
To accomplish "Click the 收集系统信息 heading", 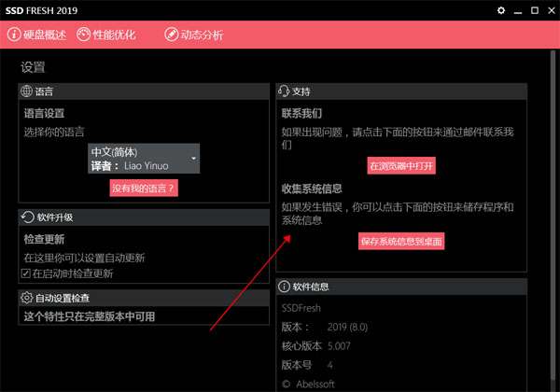I will pyautogui.click(x=312, y=189).
